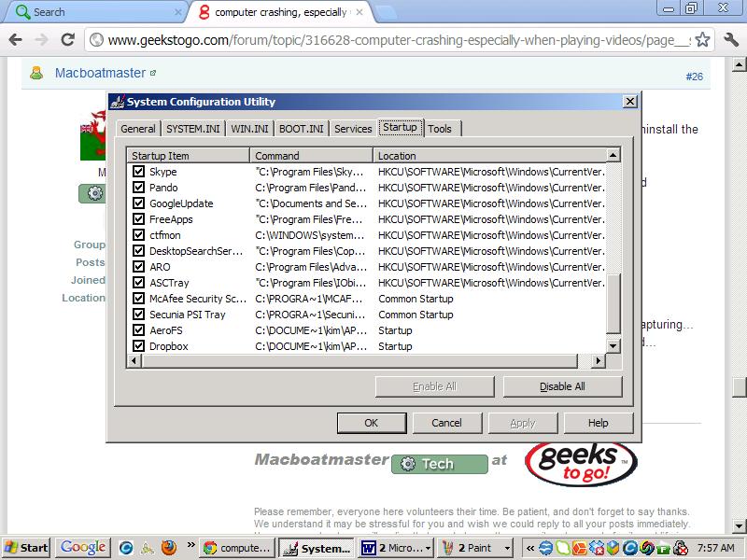The image size is (747, 560).
Task: Reload the geekstogo page
Action: pos(67,39)
